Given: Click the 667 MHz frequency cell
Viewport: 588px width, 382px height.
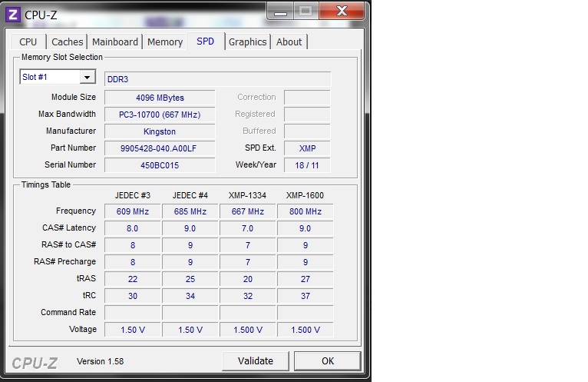Looking at the screenshot, I should (x=248, y=211).
